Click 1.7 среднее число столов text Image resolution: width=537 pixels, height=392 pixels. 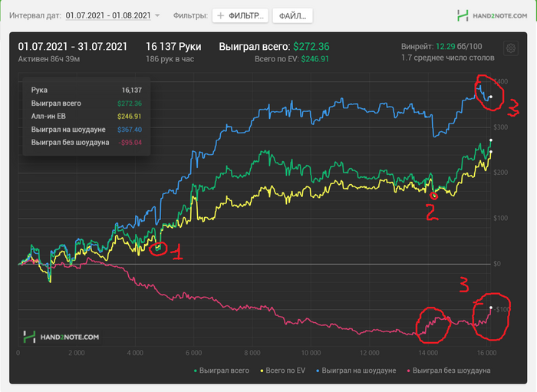[447, 58]
